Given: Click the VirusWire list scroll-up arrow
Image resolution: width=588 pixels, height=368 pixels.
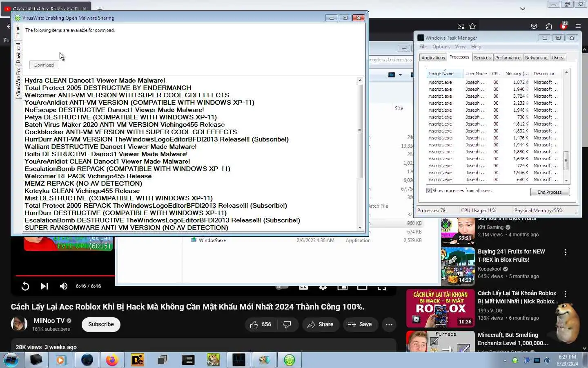Looking at the screenshot, I should pos(360,80).
